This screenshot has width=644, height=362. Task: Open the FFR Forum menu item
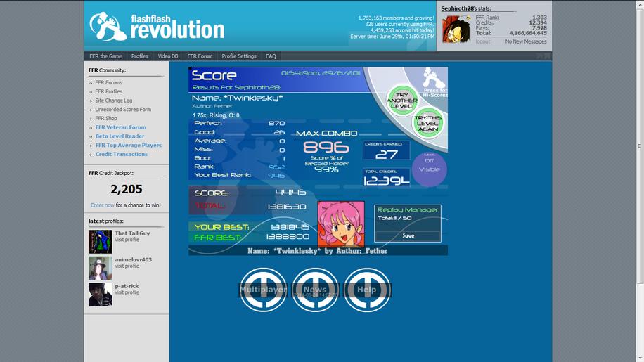pos(200,56)
